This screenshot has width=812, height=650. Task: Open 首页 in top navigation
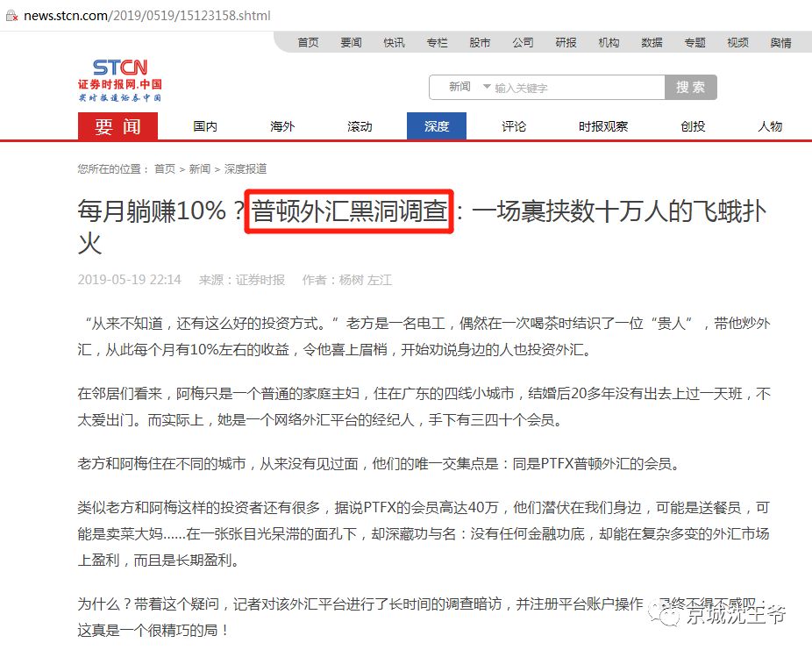[x=308, y=42]
